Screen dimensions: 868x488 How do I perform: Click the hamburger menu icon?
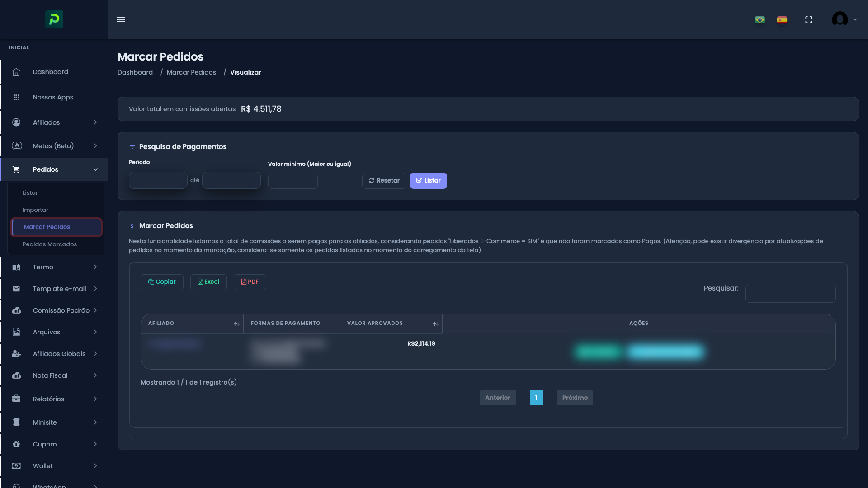tap(121, 19)
